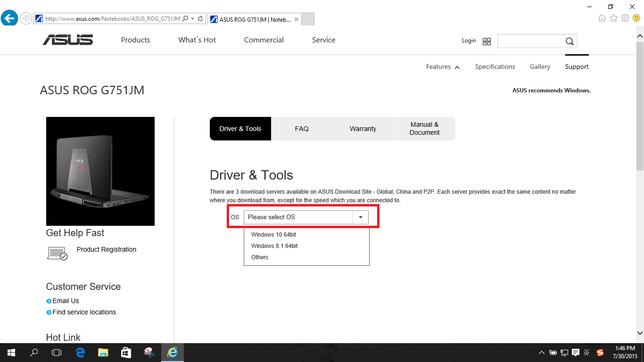Click the browser Forward arrow button
The image size is (644, 362).
pyautogui.click(x=26, y=18)
